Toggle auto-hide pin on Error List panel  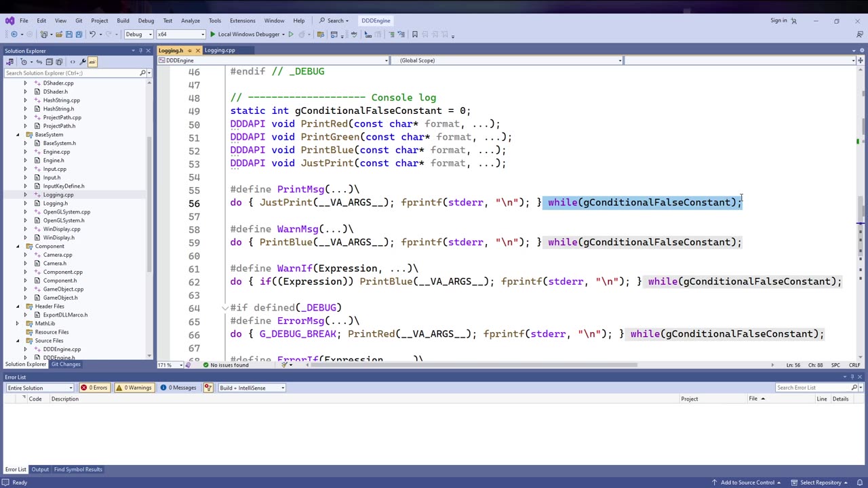(852, 377)
